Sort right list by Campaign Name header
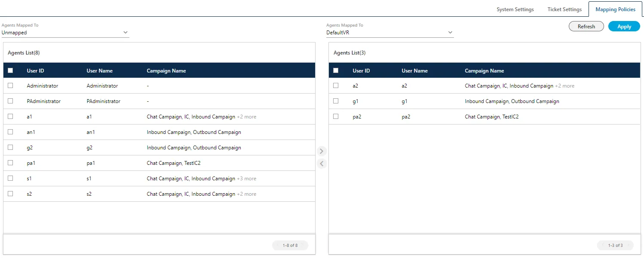The height and width of the screenshot is (258, 644). [x=485, y=71]
